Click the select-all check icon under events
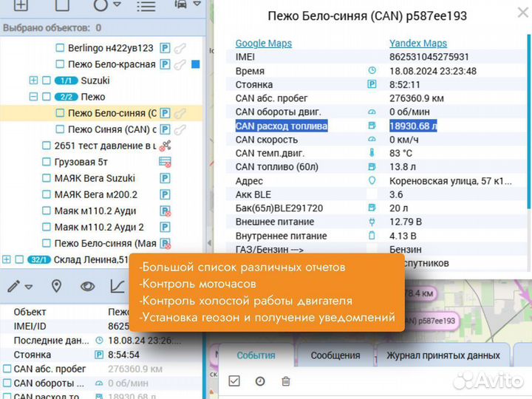Viewport: 532px width, 399px height. tap(234, 381)
